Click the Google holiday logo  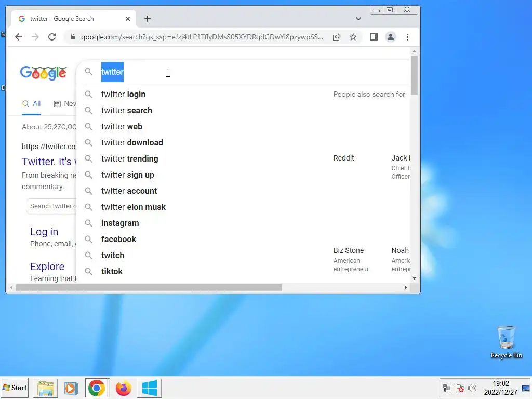coord(44,73)
